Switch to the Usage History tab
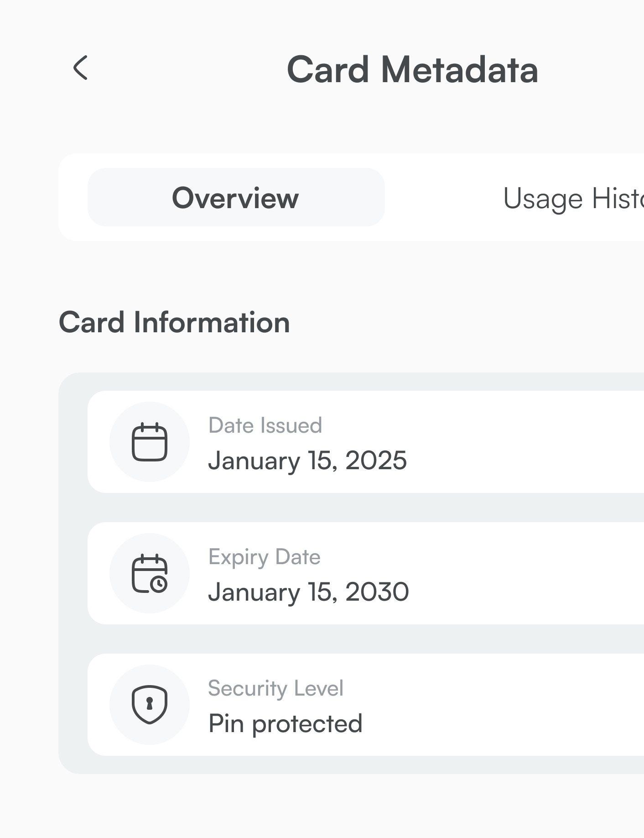644x838 pixels. click(x=573, y=199)
